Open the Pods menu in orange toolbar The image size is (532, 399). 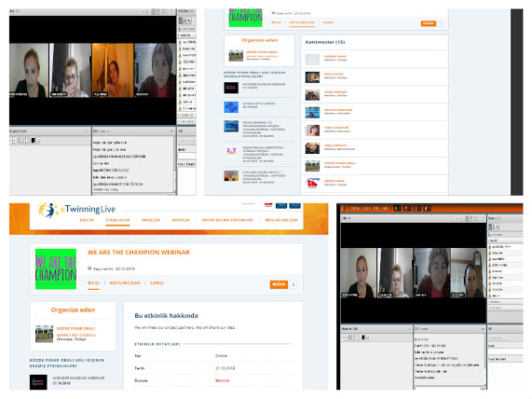(375, 208)
